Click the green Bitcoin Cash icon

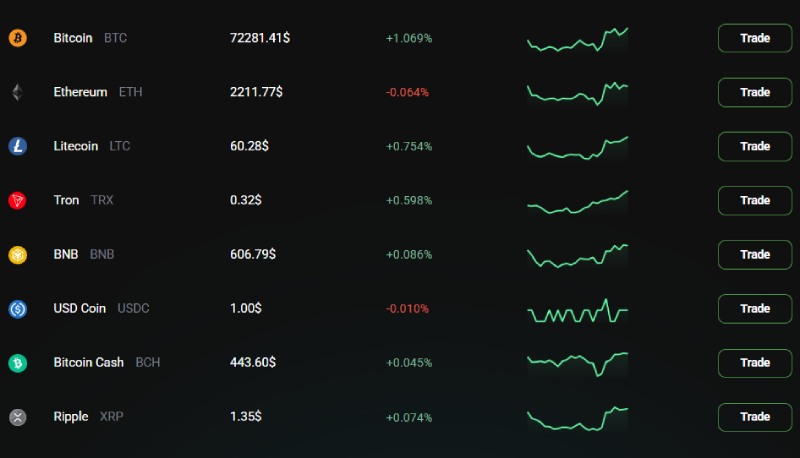(17, 362)
